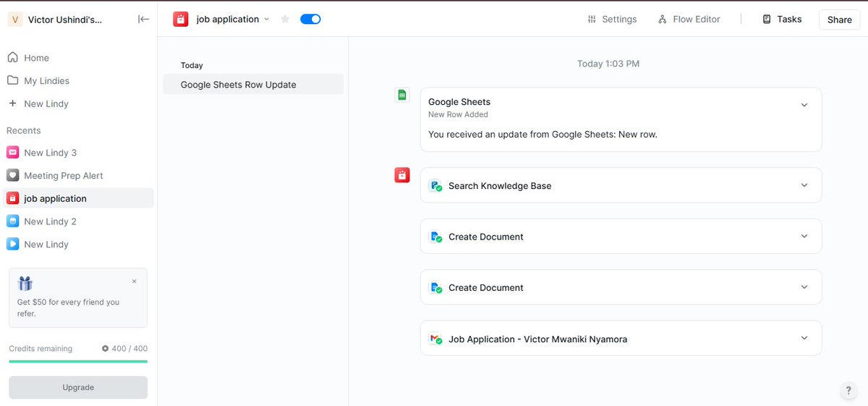Click the Gmail icon on the email step
Image resolution: width=868 pixels, height=406 pixels.
point(435,339)
